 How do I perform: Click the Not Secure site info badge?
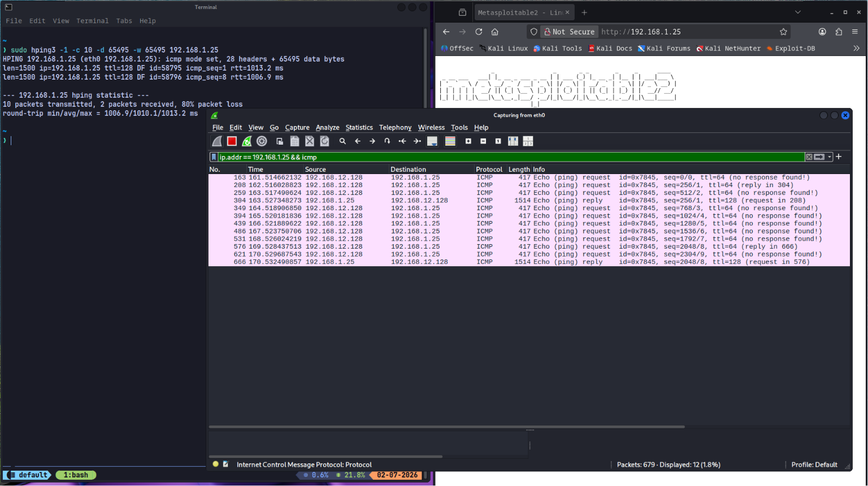(x=569, y=32)
